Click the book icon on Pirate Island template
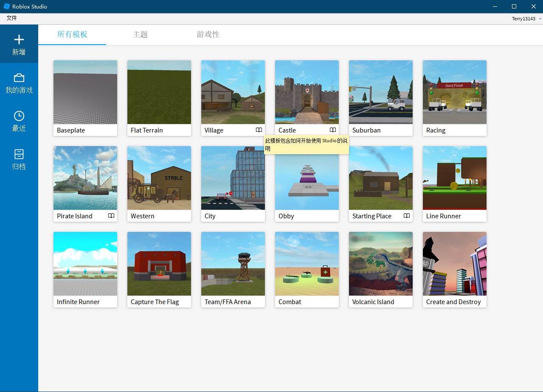This screenshot has width=543, height=392. [111, 216]
